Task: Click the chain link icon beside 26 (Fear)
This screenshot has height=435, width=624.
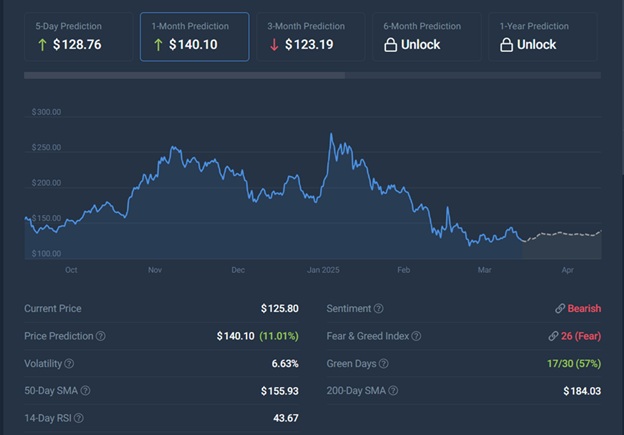Action: [x=552, y=336]
